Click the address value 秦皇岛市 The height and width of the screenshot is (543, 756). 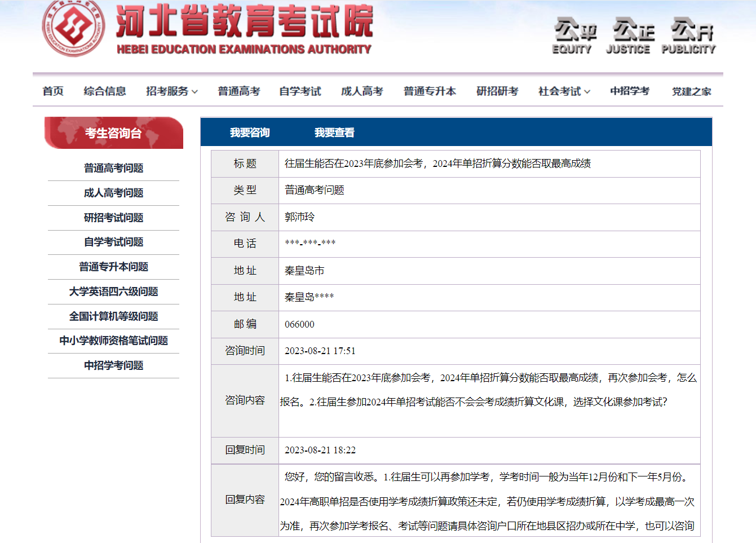(x=304, y=271)
